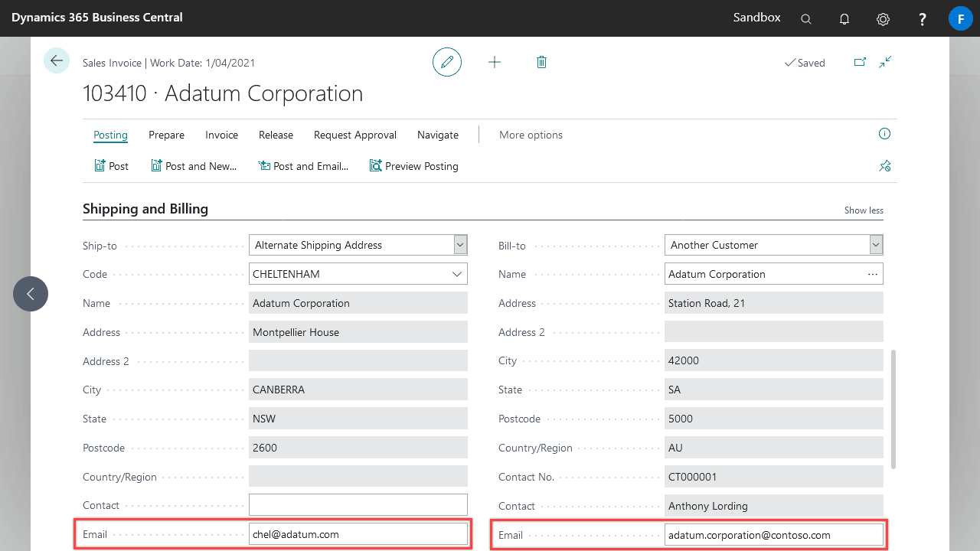
Task: Open invoice in new window icon
Action: (860, 63)
